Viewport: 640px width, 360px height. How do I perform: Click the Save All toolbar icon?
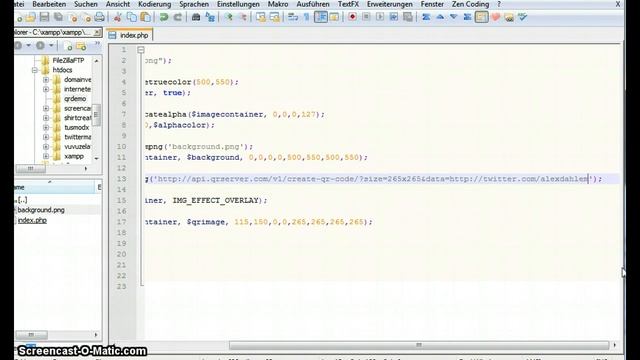(58, 17)
